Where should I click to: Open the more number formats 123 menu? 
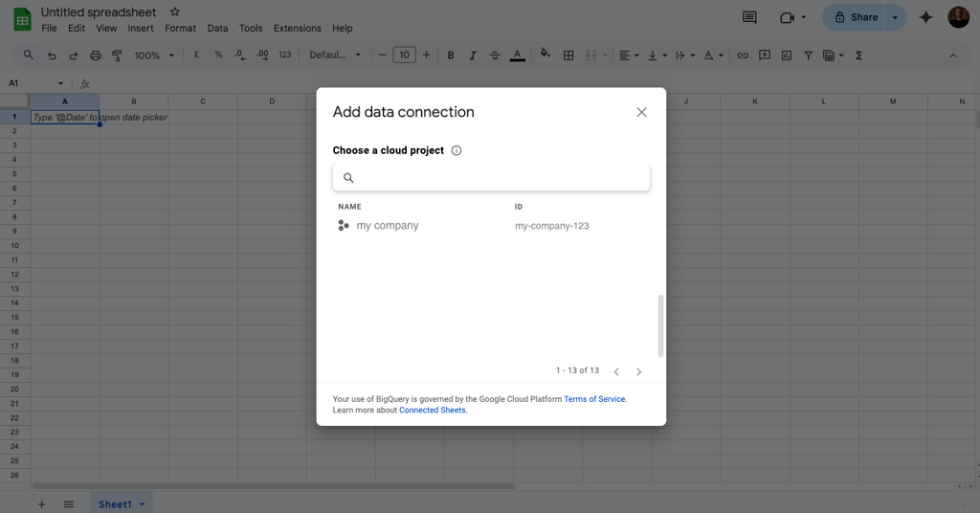coord(285,55)
